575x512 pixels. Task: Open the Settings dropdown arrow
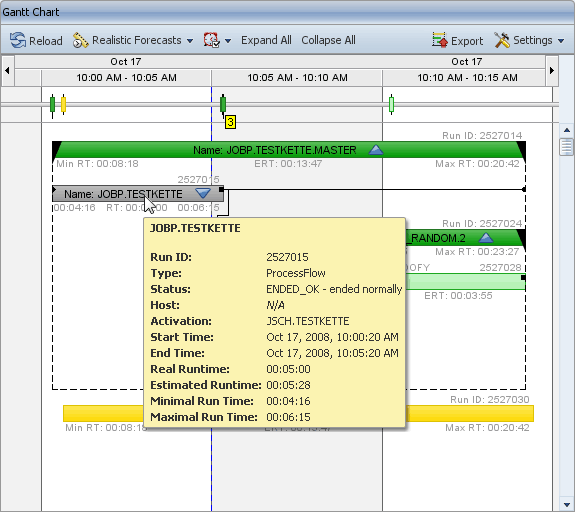click(x=561, y=41)
